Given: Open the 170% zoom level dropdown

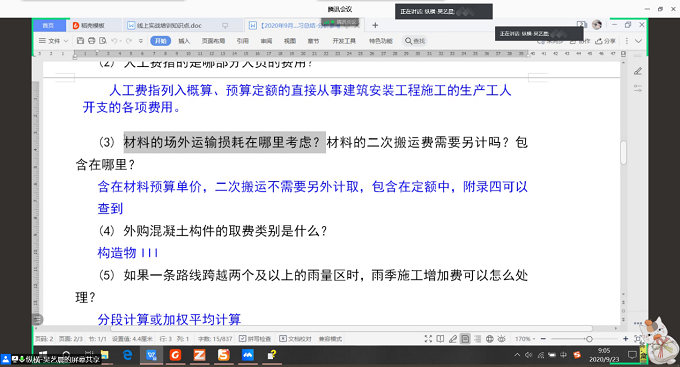Looking at the screenshot, I should click(x=525, y=339).
